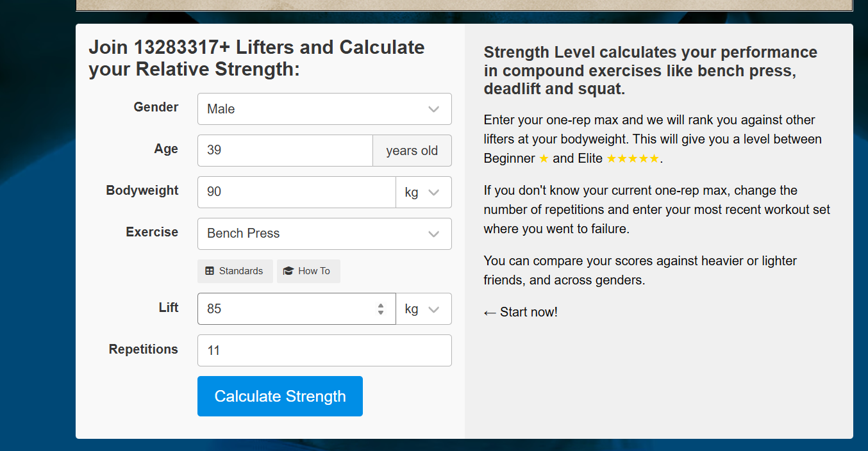Click the table icon on the Standards button
The height and width of the screenshot is (451, 868).
(210, 271)
